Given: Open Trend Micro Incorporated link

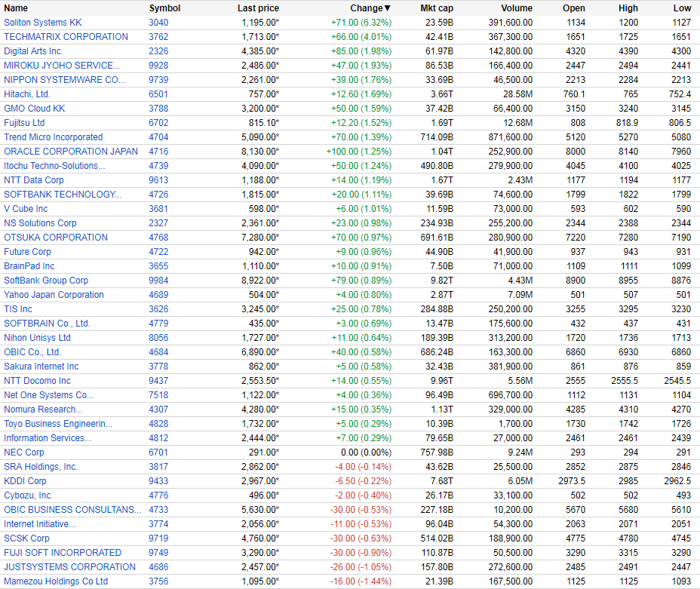Looking at the screenshot, I should [x=53, y=137].
